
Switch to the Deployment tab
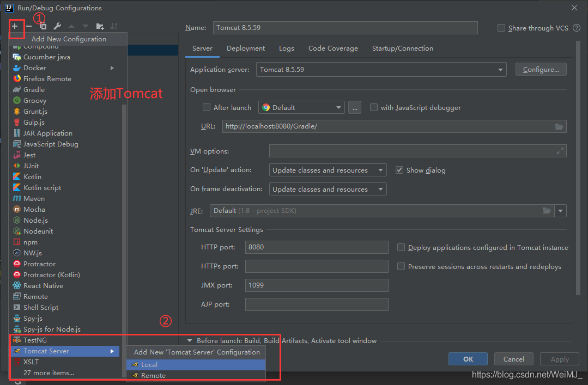pos(246,48)
